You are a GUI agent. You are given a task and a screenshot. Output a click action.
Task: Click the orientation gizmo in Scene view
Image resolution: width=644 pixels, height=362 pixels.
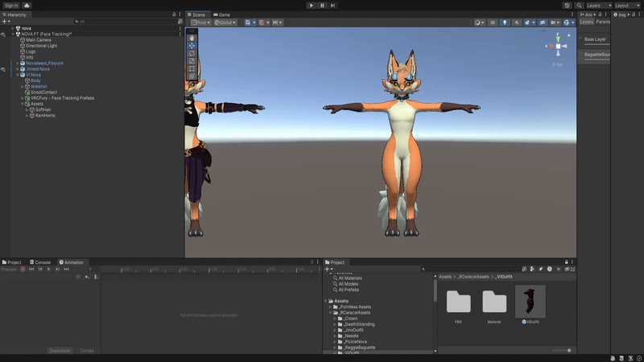tap(558, 46)
